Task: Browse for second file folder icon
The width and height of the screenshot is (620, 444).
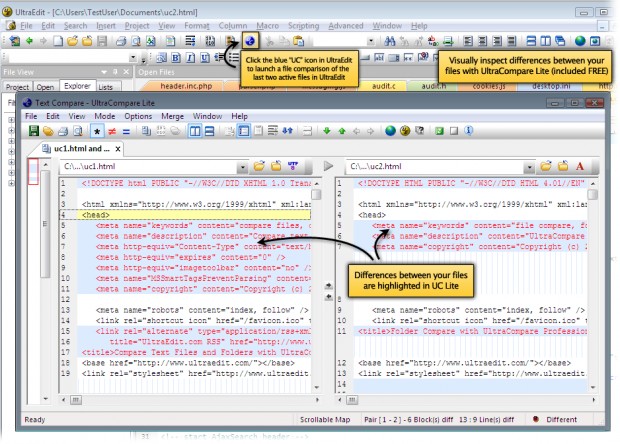Action: click(546, 166)
